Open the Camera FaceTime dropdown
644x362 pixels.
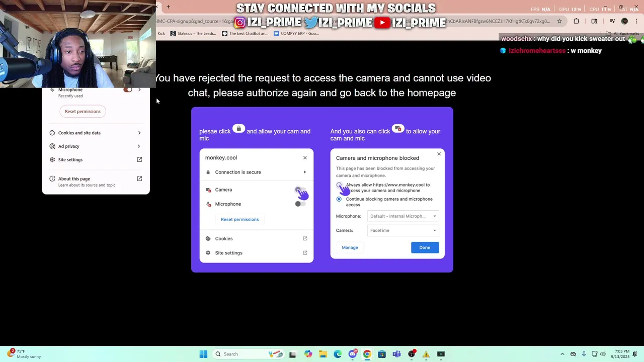pos(403,230)
